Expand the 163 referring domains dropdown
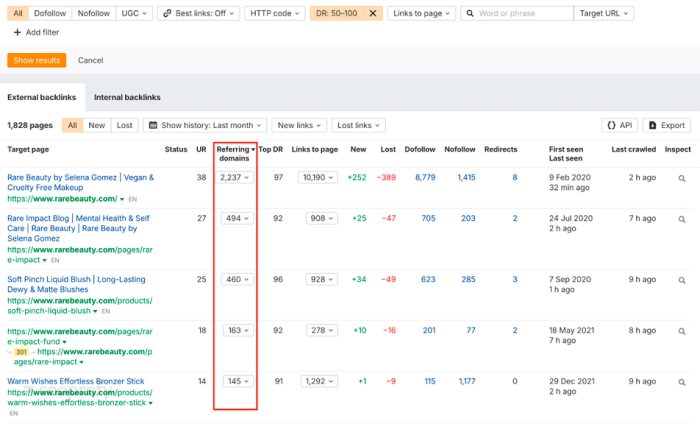 pyautogui.click(x=238, y=330)
